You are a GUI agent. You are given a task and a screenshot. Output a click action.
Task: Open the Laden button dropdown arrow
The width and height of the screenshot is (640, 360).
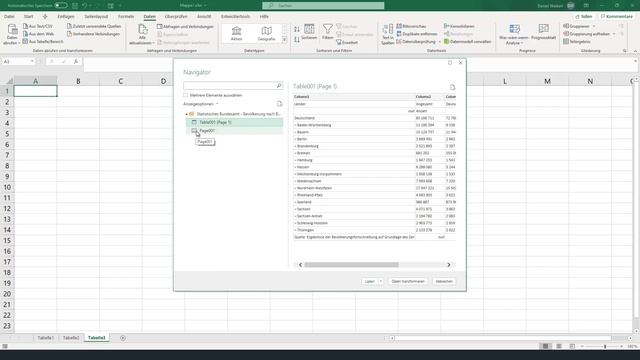(380, 281)
